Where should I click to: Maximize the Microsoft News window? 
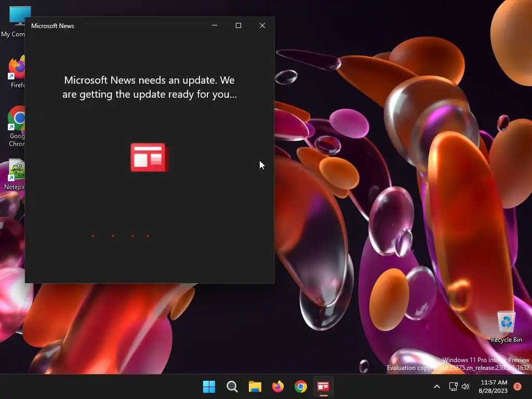(x=238, y=25)
